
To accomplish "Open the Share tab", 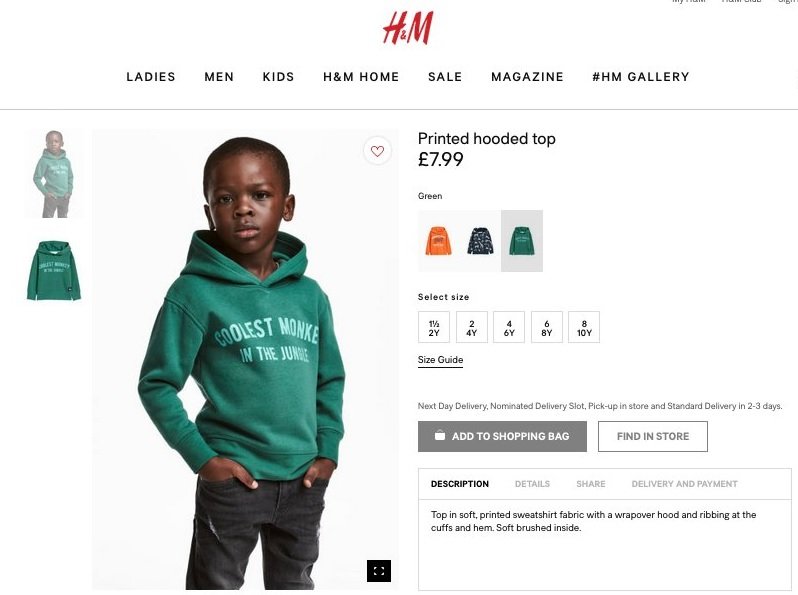I will pos(590,484).
